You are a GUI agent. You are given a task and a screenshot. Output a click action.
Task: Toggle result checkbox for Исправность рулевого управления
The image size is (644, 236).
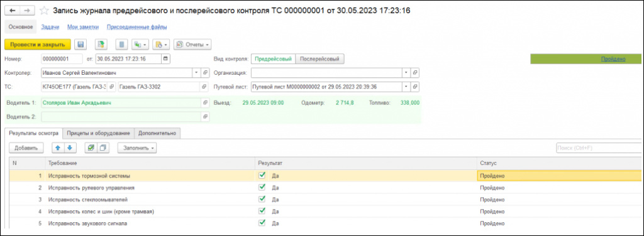[262, 188]
